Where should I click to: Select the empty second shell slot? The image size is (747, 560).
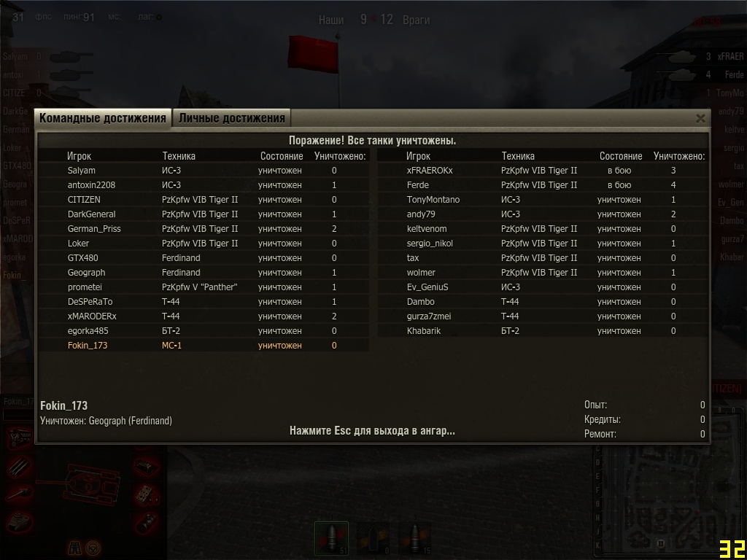coord(373,539)
